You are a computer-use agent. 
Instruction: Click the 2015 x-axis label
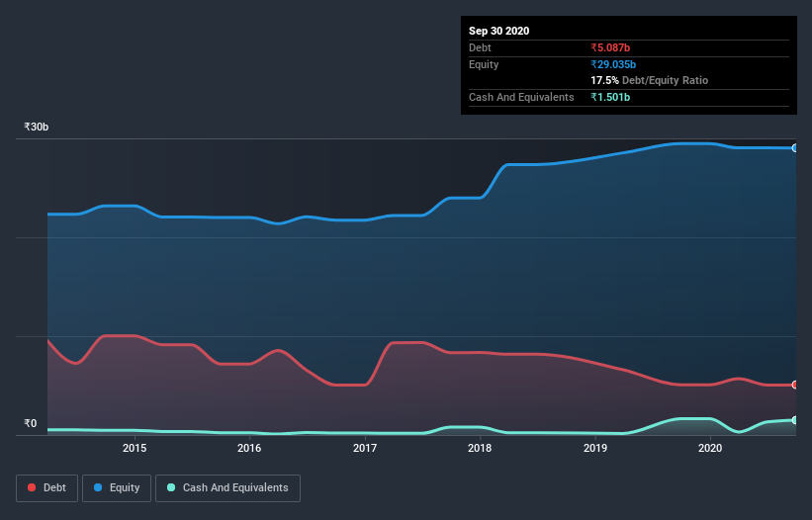pos(135,448)
